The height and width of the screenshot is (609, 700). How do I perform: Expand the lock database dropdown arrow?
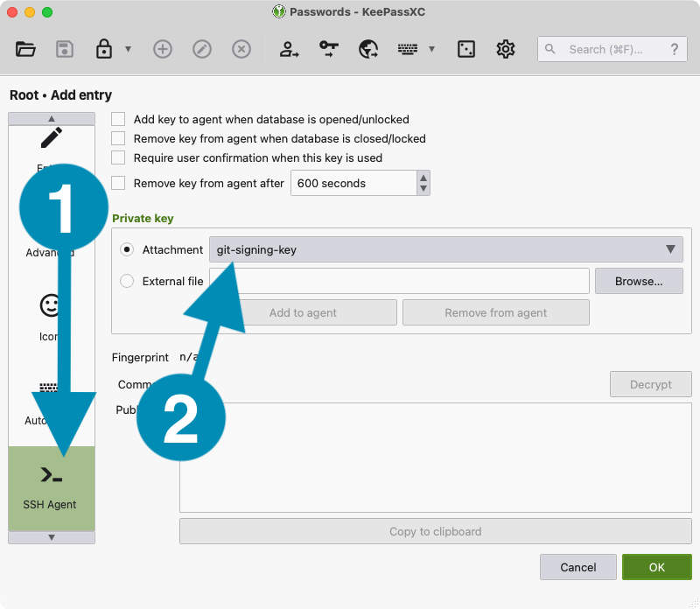[x=129, y=49]
